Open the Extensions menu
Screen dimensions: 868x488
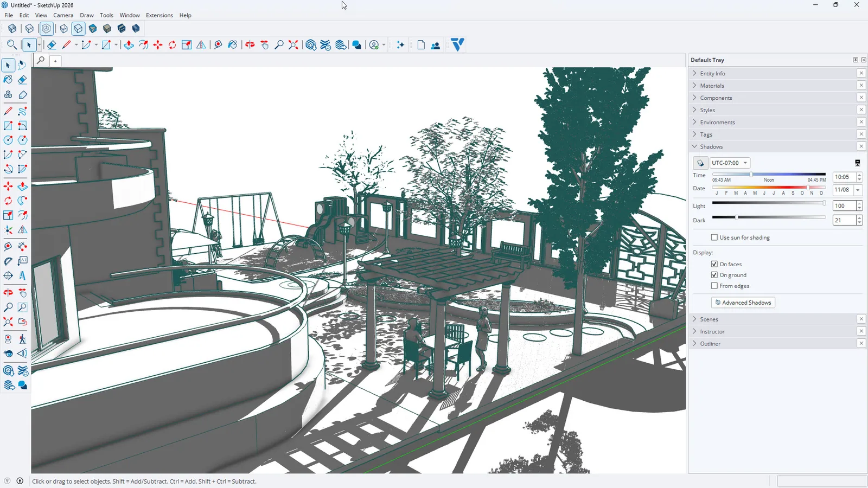pos(159,15)
